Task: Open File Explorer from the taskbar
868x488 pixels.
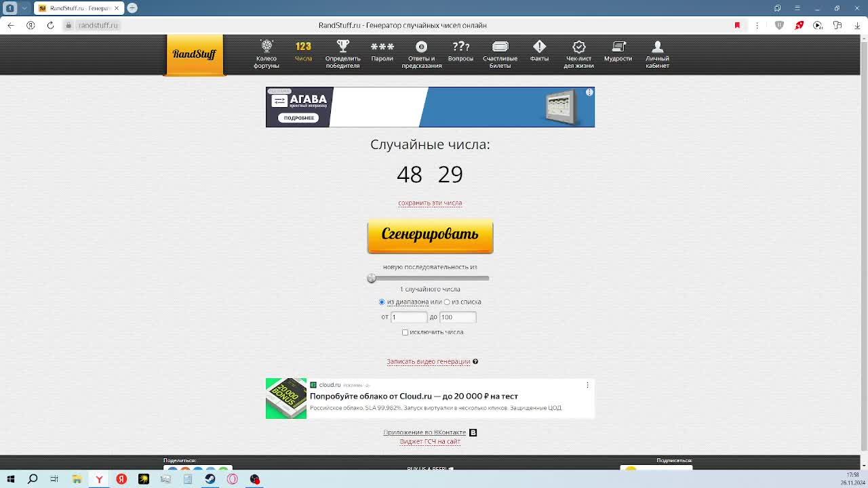Action: [77, 479]
